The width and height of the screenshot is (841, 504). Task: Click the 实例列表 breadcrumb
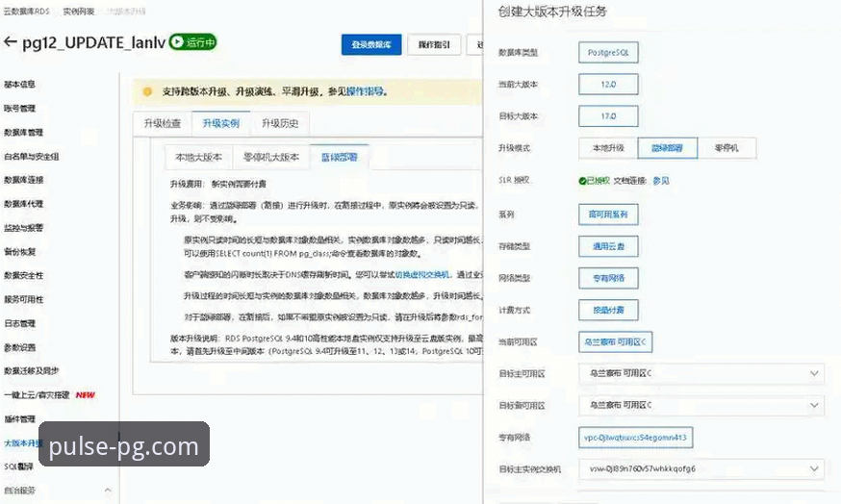pos(78,12)
